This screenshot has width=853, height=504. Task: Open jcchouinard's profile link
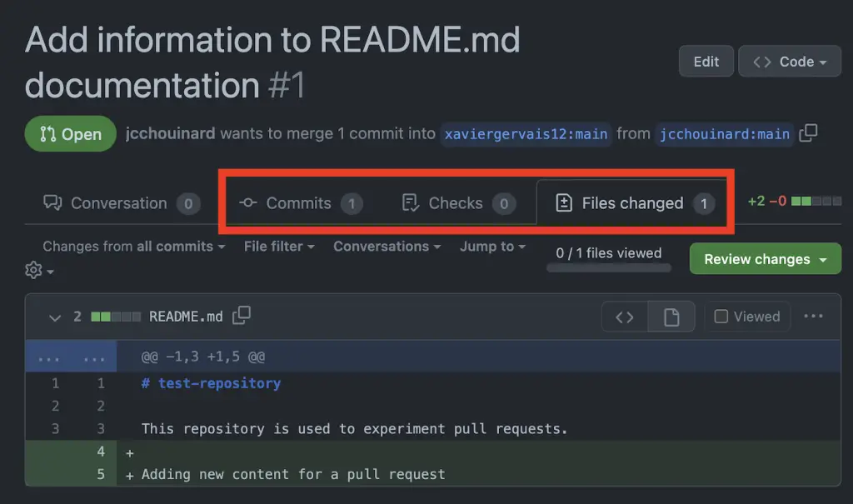[x=170, y=133]
